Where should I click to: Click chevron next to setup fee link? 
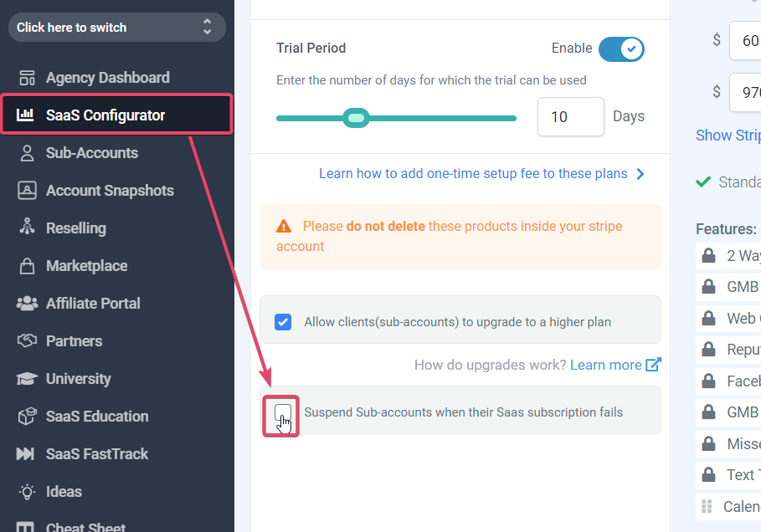point(640,174)
